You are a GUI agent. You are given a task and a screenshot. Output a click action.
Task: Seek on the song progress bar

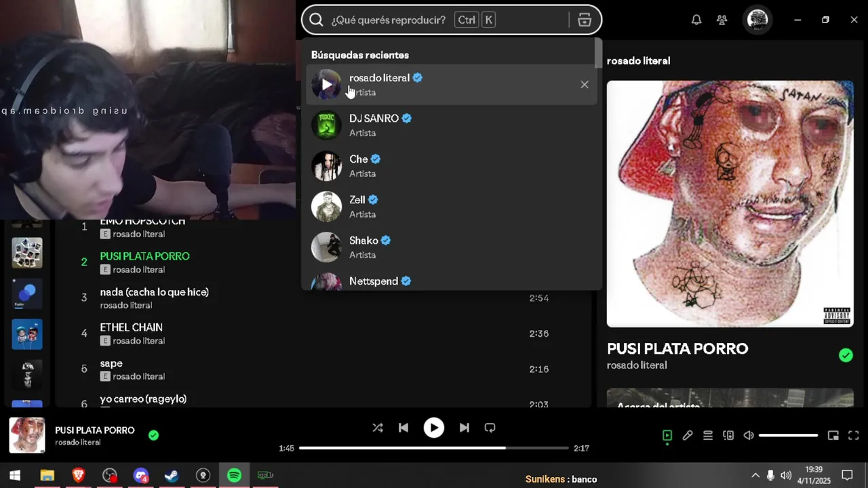pyautogui.click(x=434, y=448)
